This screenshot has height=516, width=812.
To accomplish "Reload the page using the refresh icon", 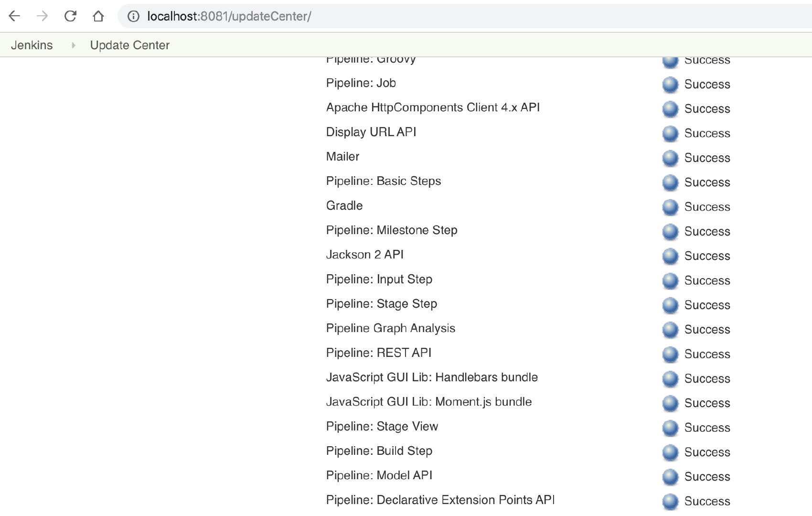I will 70,16.
